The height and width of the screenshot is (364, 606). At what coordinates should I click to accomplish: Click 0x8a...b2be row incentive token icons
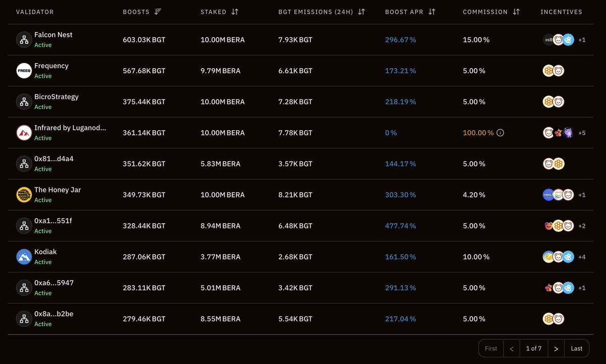click(553, 319)
